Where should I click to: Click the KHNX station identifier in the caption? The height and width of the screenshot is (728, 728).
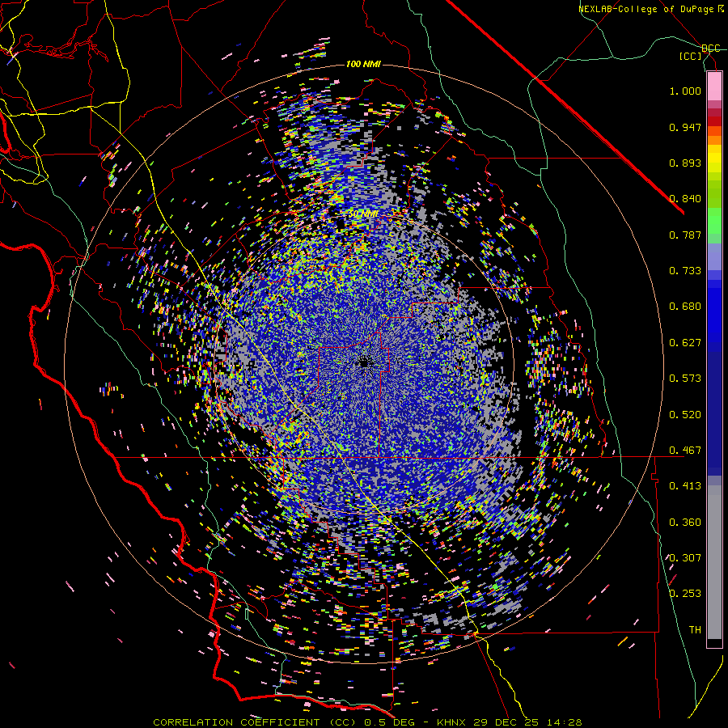(x=452, y=722)
